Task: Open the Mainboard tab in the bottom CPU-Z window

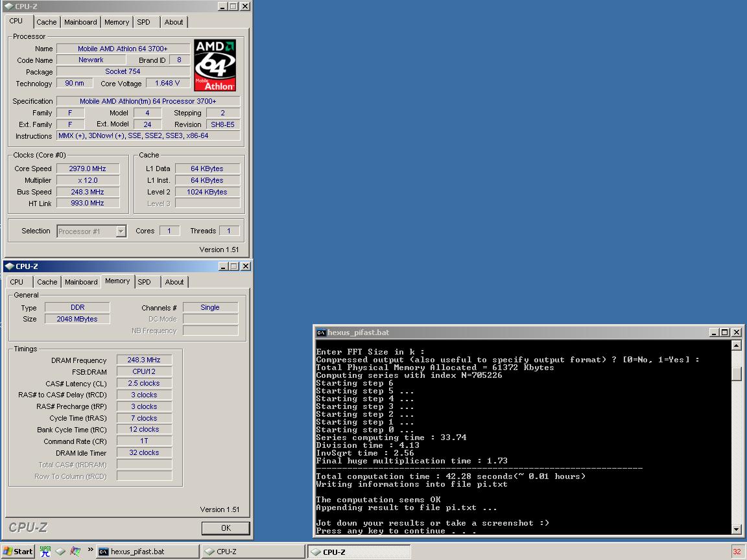Action: 81,282
